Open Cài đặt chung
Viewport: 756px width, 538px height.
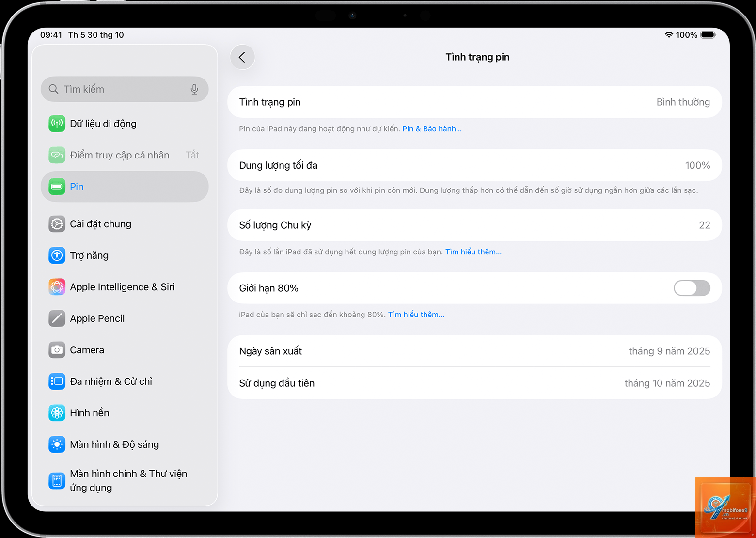pyautogui.click(x=125, y=224)
